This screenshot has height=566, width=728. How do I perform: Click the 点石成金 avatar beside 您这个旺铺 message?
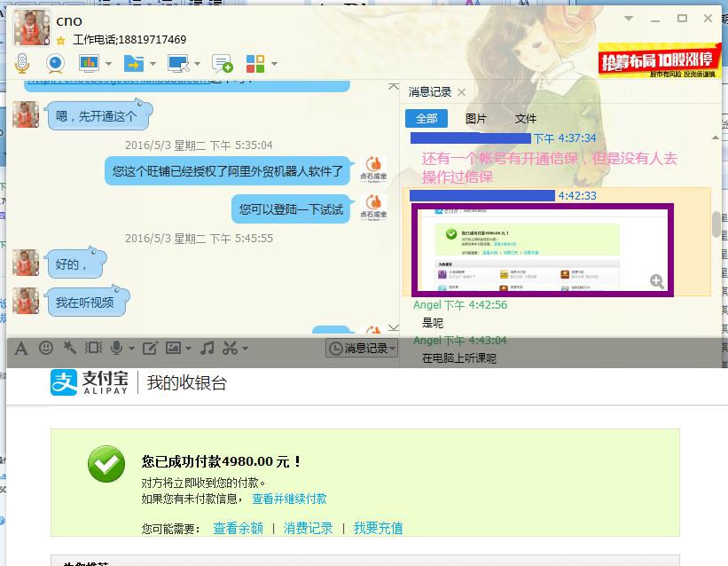[x=373, y=169]
